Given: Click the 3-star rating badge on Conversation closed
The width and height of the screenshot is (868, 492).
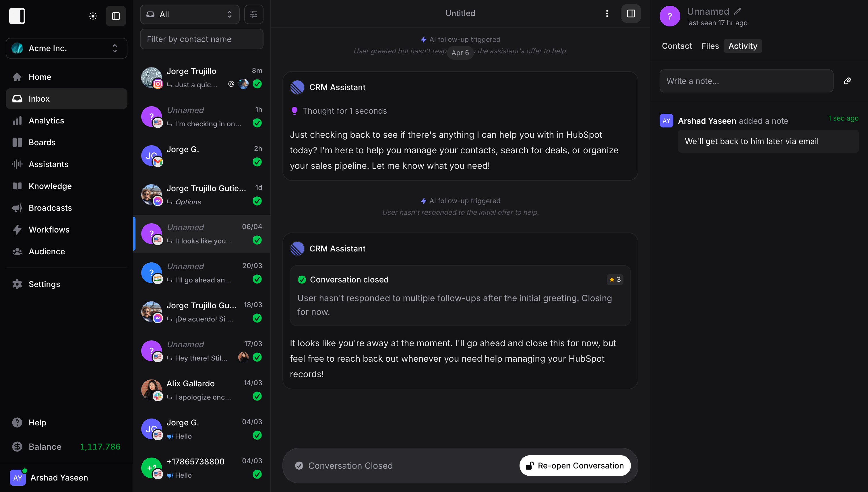Looking at the screenshot, I should (x=615, y=280).
